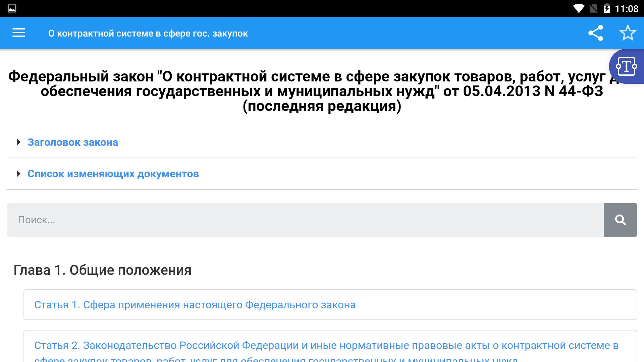Tap the share icon

(595, 33)
